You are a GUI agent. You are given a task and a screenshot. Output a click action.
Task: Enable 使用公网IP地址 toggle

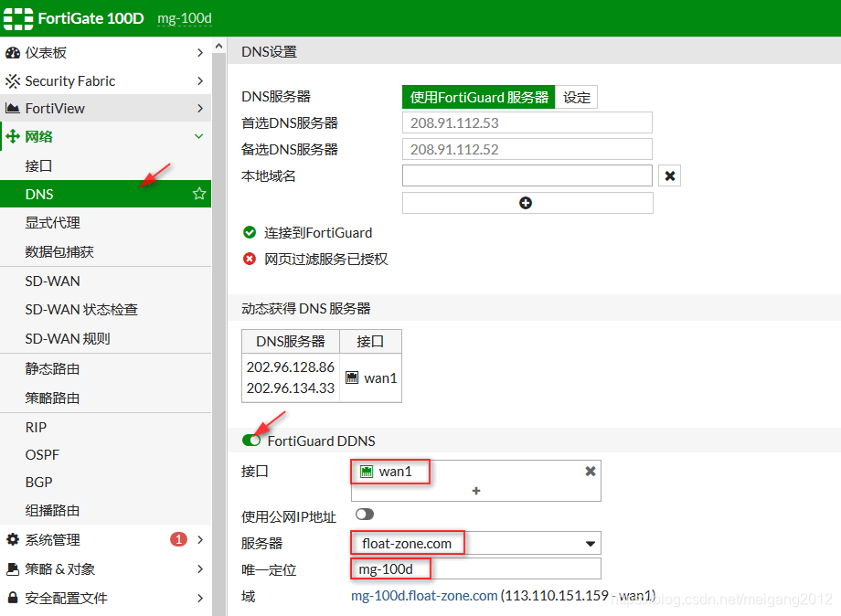[365, 515]
